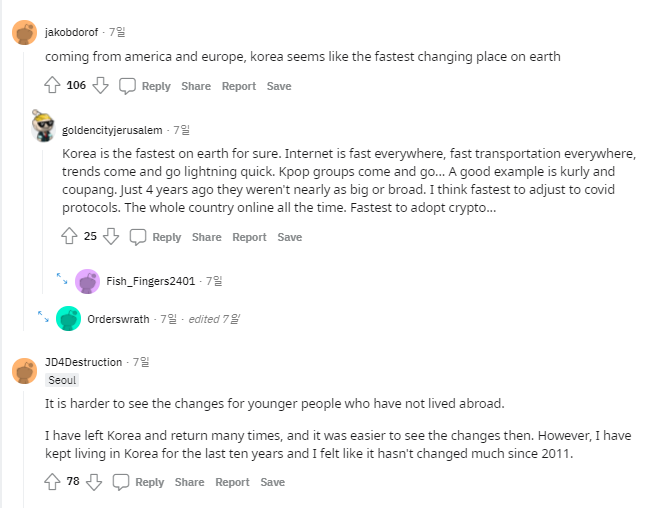Open Orderswrath's username link
Image resolution: width=657 pixels, height=508 pixels.
pos(118,319)
